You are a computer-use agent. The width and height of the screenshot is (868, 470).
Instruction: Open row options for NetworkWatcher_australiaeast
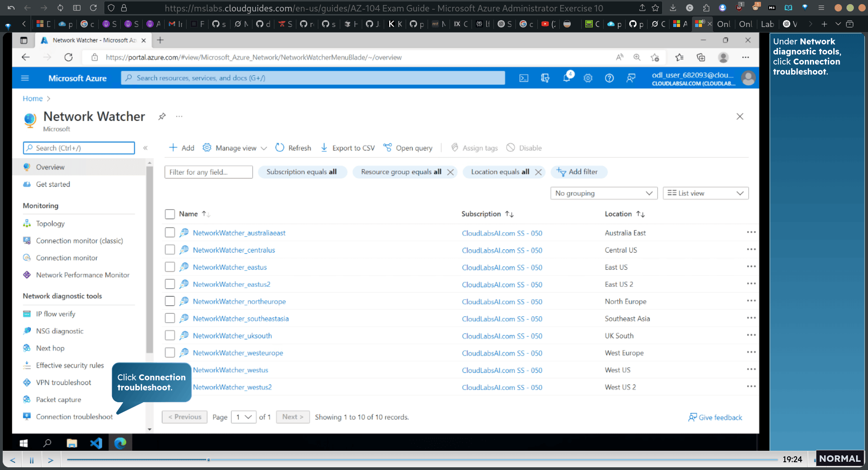(751, 232)
